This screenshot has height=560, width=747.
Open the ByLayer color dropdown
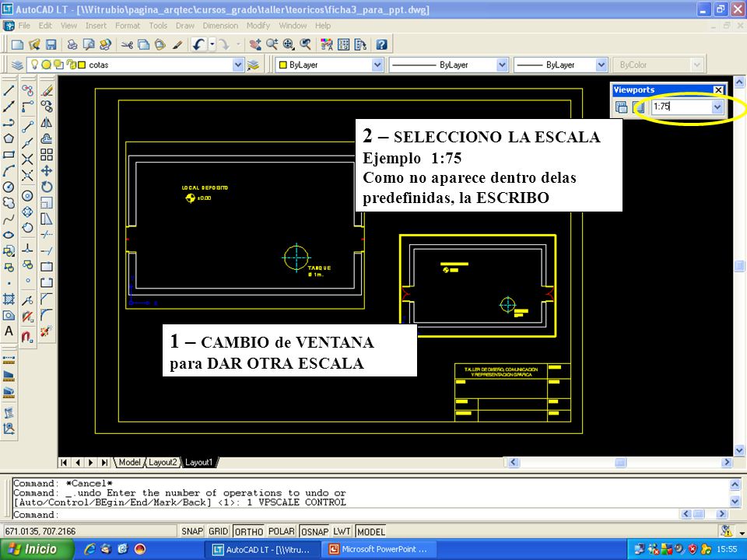click(x=377, y=65)
